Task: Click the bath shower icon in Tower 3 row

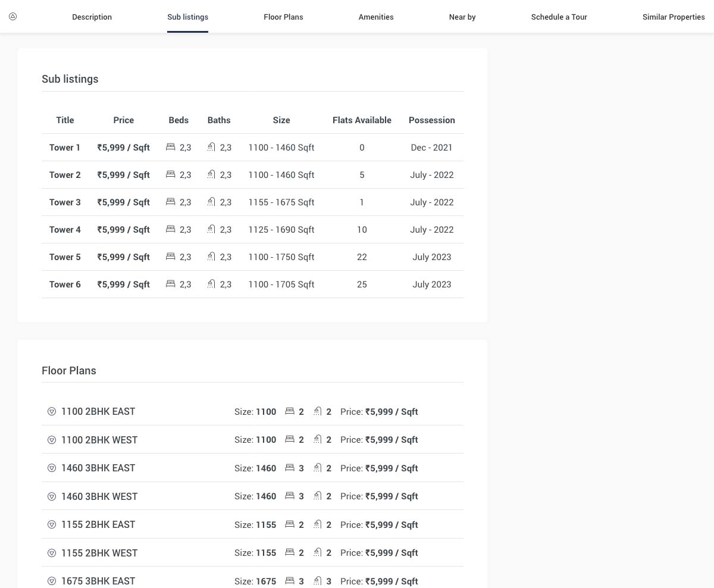Action: 211,202
